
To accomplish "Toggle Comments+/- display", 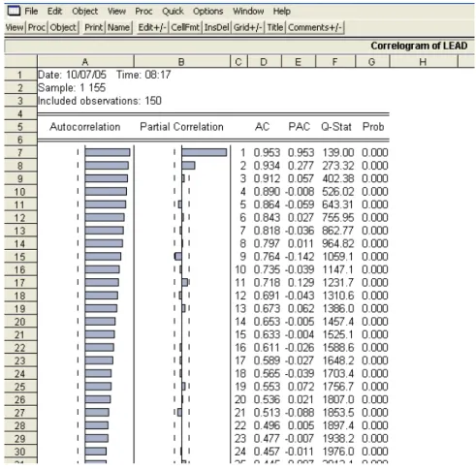I will 315,27.
